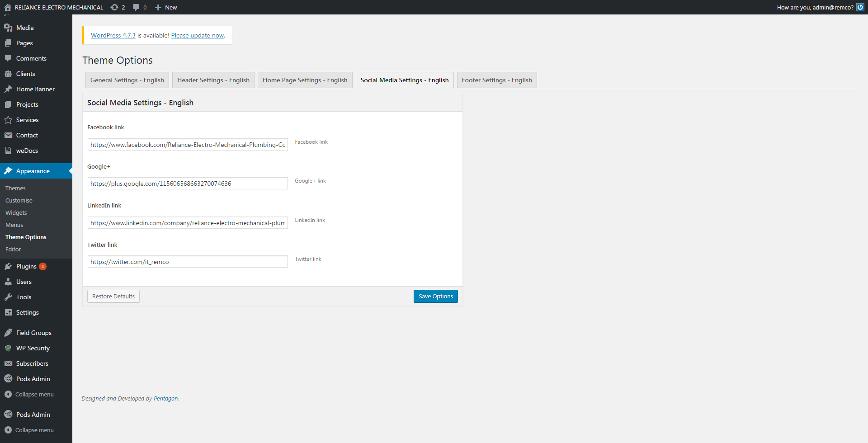Open the Settings sliders icon
Screen dimensions: 868x443
pos(8,312)
